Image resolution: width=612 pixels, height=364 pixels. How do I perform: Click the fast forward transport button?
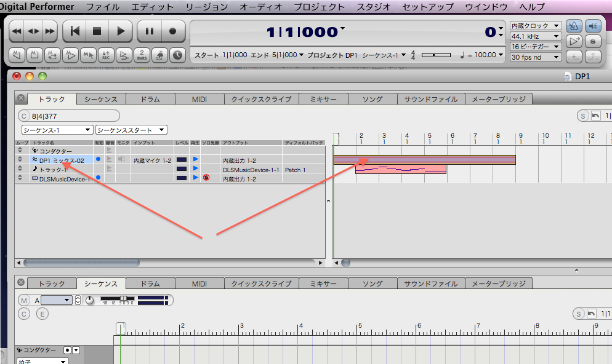(50, 31)
